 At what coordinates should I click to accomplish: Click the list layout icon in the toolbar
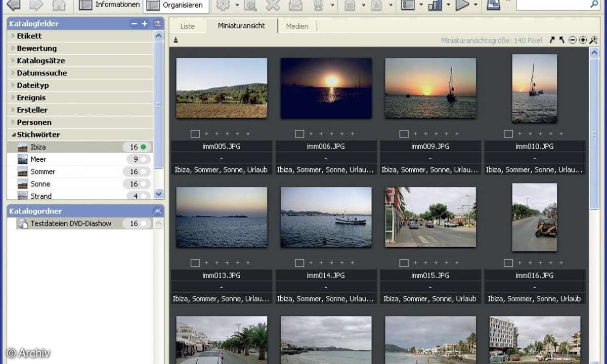click(x=408, y=5)
